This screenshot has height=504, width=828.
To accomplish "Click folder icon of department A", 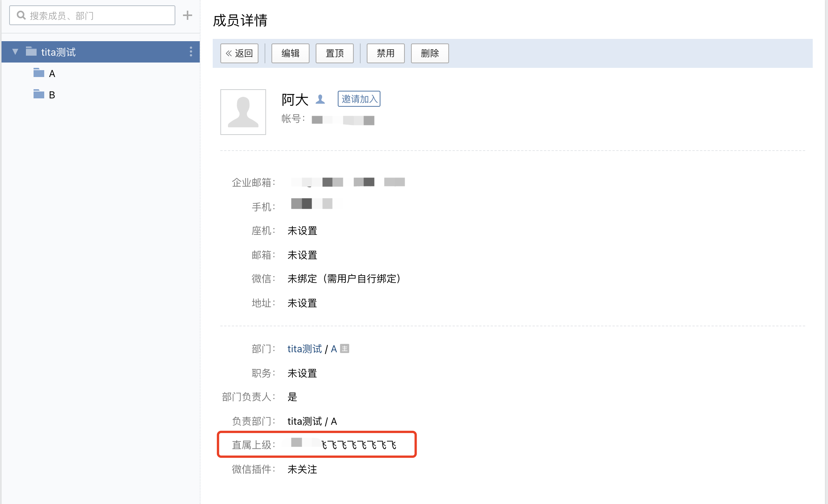I will [39, 72].
